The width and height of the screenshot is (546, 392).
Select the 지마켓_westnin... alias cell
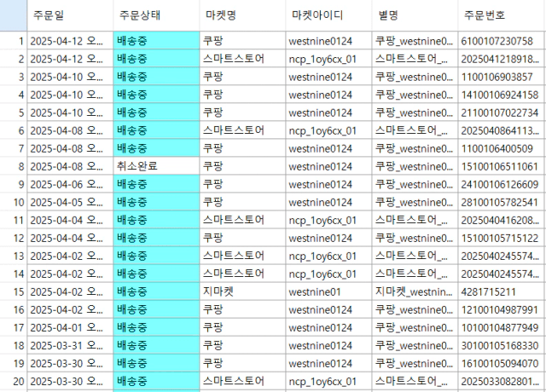415,291
